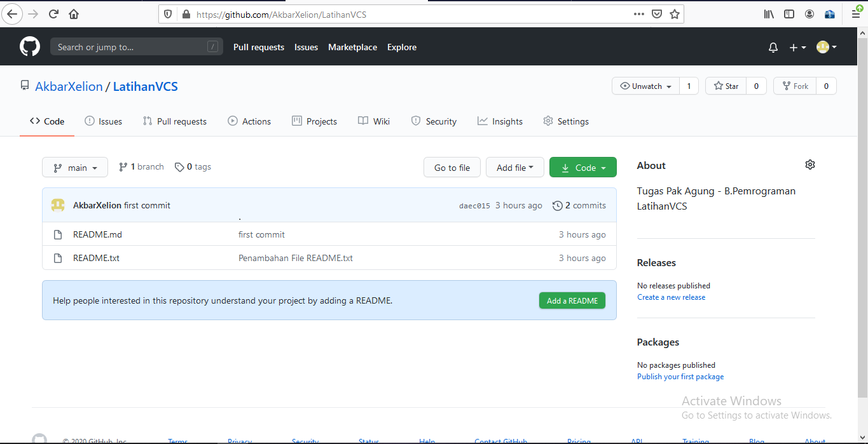Screen dimensions: 868x444
Task: Switch to the Pull requests tab
Action: [x=175, y=121]
